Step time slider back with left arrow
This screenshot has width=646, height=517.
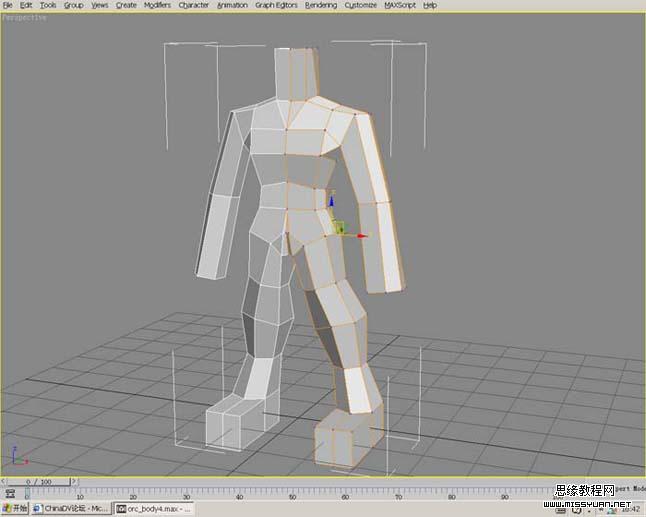(3, 482)
